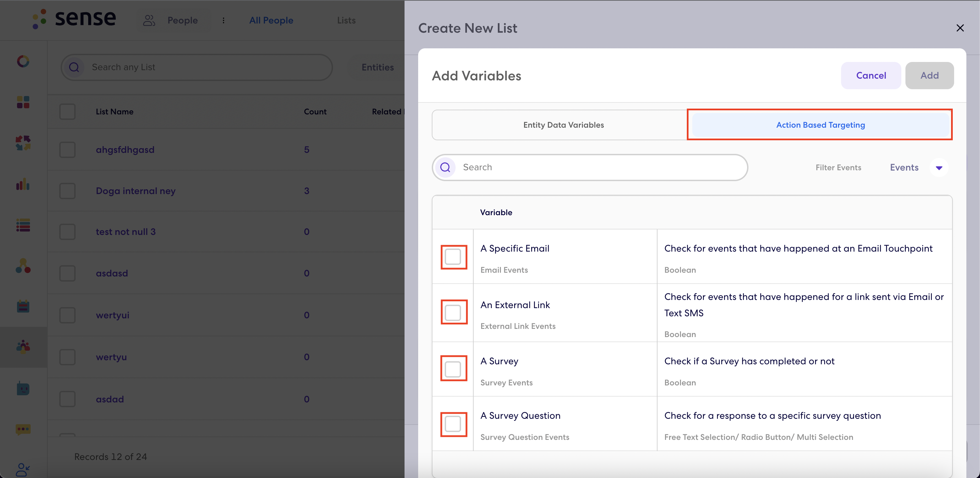Close the Create New List panel
Screen dimensions: 980x478
click(960, 28)
